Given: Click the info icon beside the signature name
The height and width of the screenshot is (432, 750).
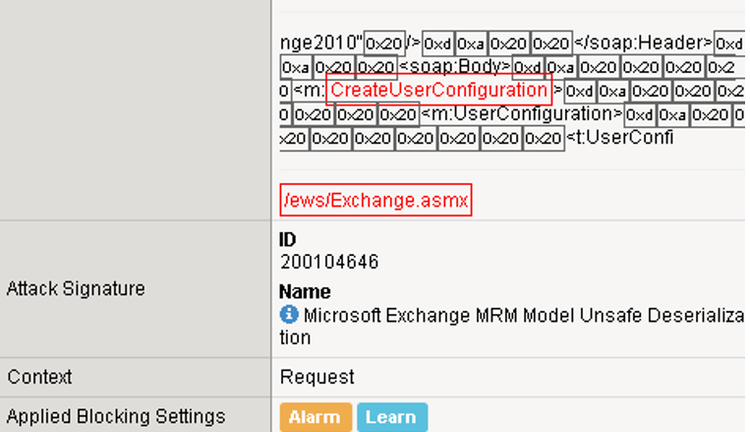Looking at the screenshot, I should click(x=289, y=314).
